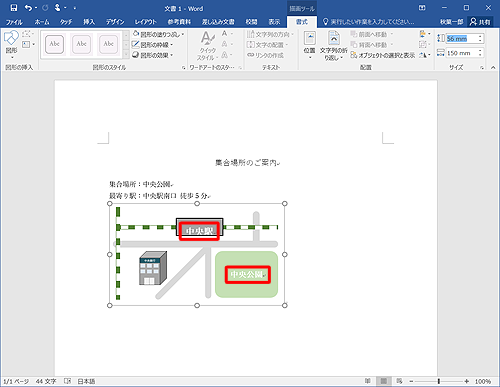This screenshot has height=387, width=500.
Task: Select the 中央公園 text box
Action: click(x=247, y=275)
